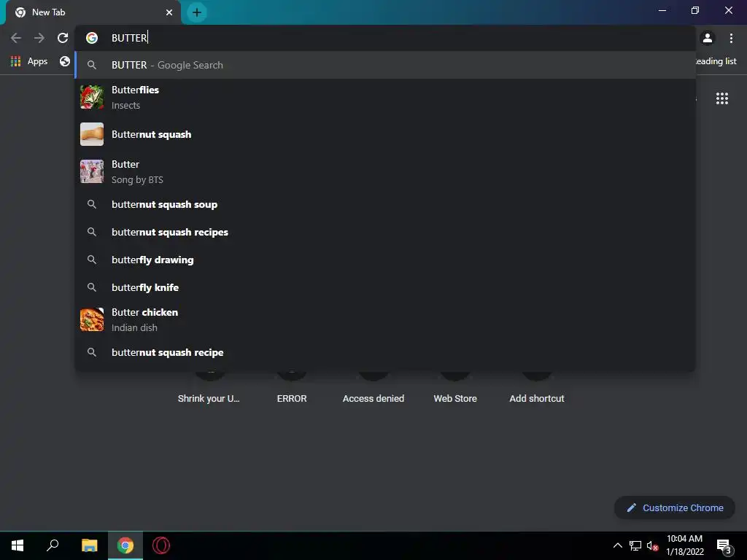Click the Chrome taskbar icon

(x=125, y=545)
